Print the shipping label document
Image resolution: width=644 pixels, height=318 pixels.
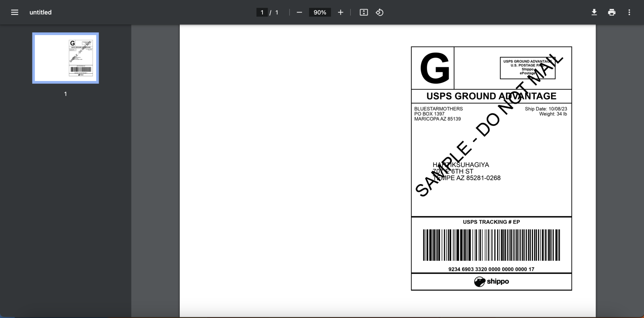click(x=612, y=12)
